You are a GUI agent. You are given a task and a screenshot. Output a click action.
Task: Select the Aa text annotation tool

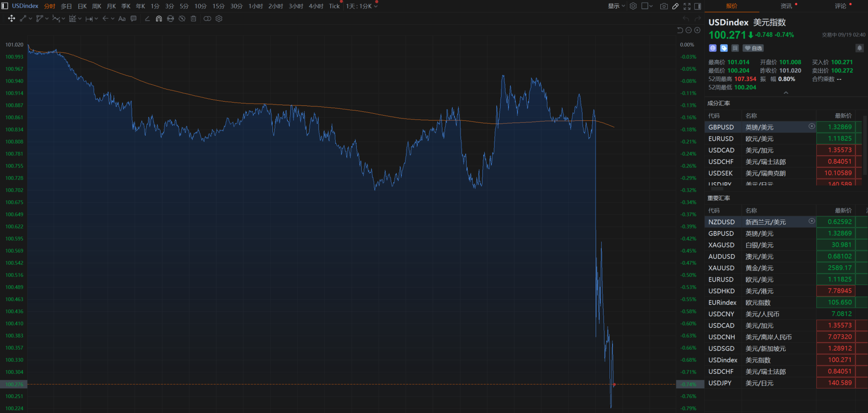(x=122, y=19)
